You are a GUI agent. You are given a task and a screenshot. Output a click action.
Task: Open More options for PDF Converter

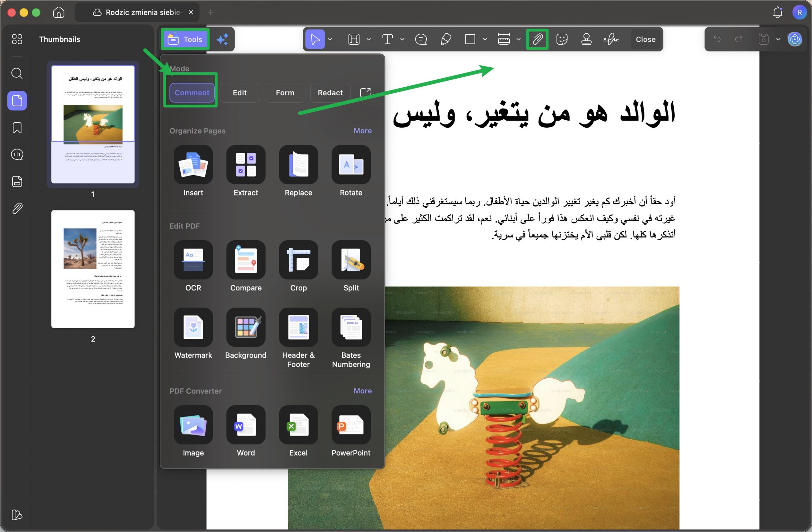(362, 391)
